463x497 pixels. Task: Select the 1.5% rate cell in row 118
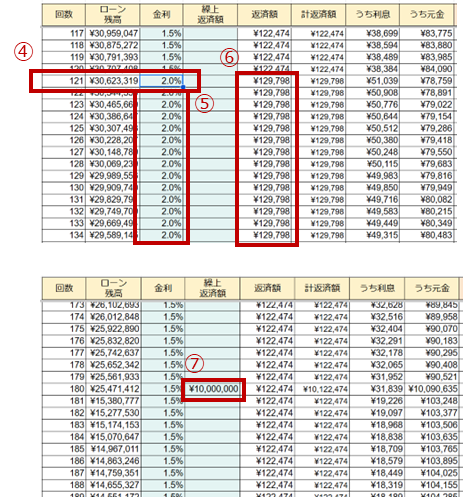161,45
